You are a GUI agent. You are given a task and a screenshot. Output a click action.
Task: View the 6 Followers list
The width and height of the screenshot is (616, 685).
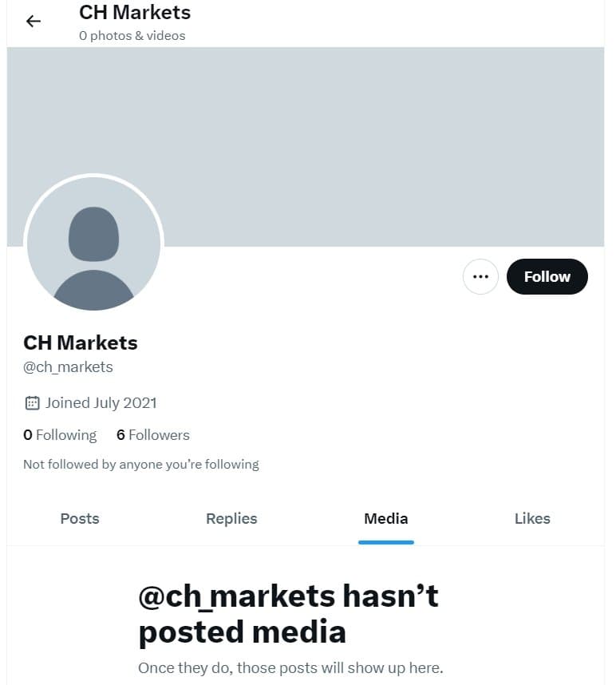click(153, 435)
